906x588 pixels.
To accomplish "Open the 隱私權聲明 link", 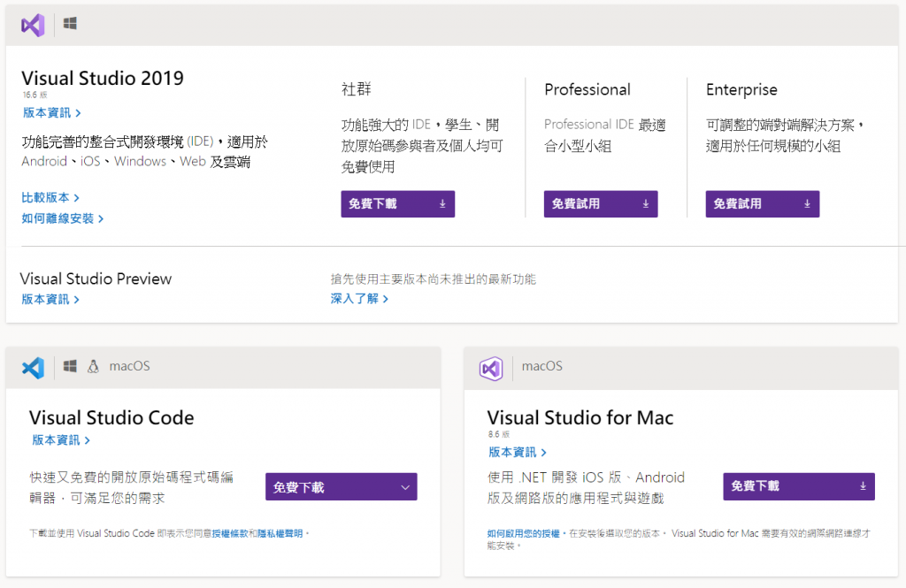I will [280, 534].
